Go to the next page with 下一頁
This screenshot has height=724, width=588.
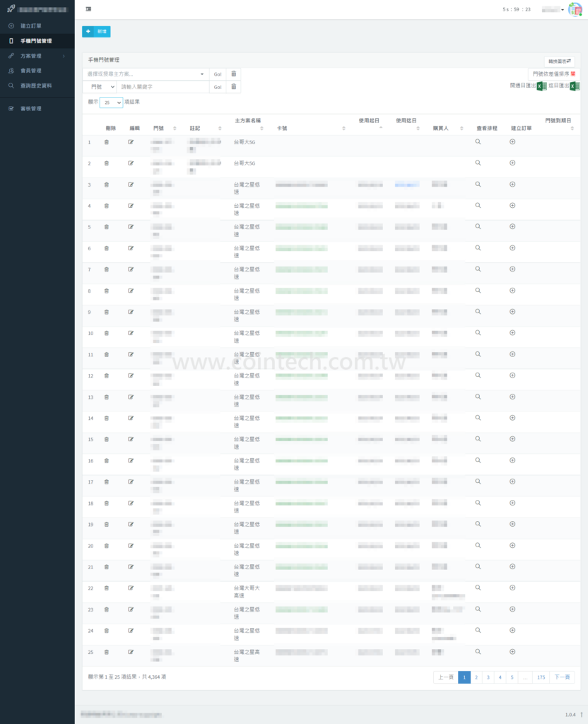coord(562,677)
